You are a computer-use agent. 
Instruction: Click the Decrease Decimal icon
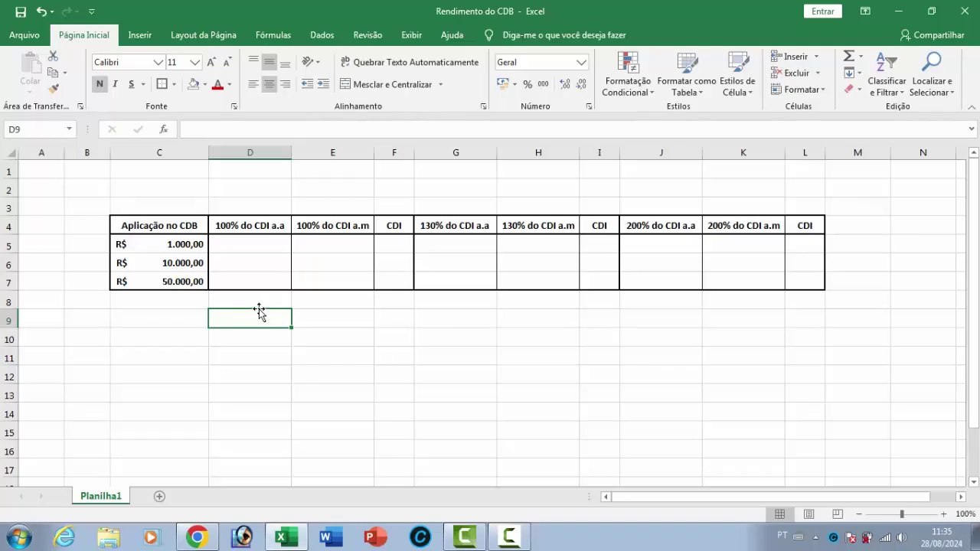[x=582, y=84]
